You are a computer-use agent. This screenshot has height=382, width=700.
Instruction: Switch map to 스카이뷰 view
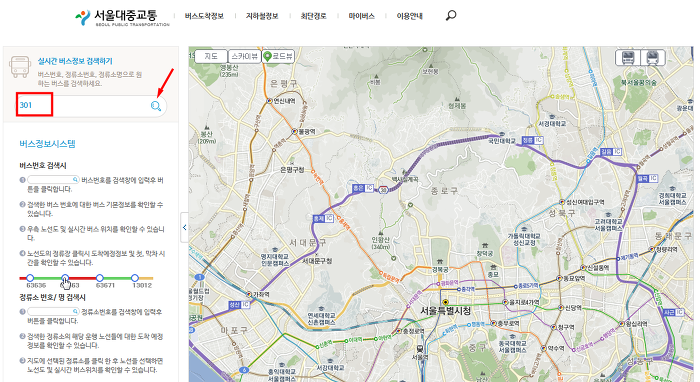244,56
